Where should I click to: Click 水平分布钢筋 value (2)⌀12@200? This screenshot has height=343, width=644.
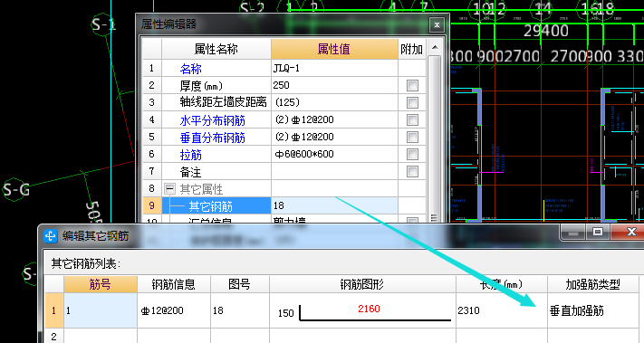(x=334, y=119)
